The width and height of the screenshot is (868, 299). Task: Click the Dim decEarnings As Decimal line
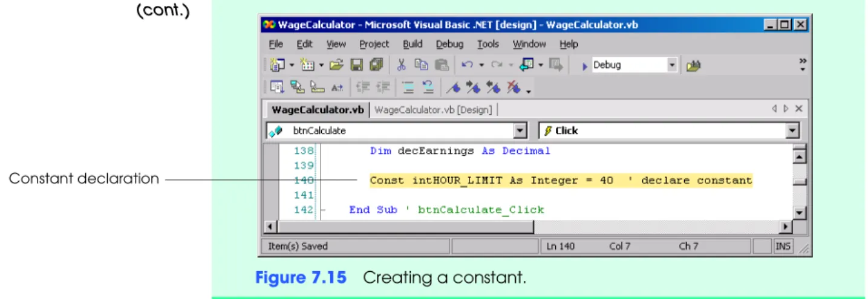(x=460, y=152)
